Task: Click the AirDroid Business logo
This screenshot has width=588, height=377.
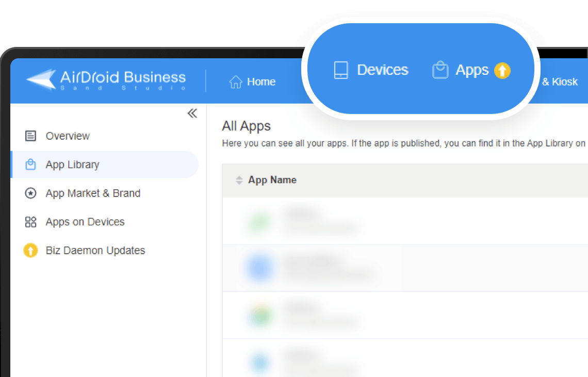Action: pyautogui.click(x=106, y=79)
